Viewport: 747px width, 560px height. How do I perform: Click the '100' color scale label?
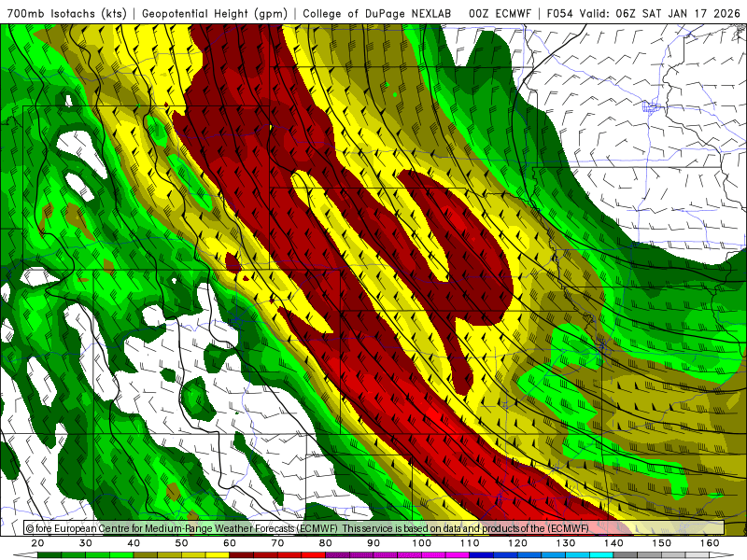422,543
